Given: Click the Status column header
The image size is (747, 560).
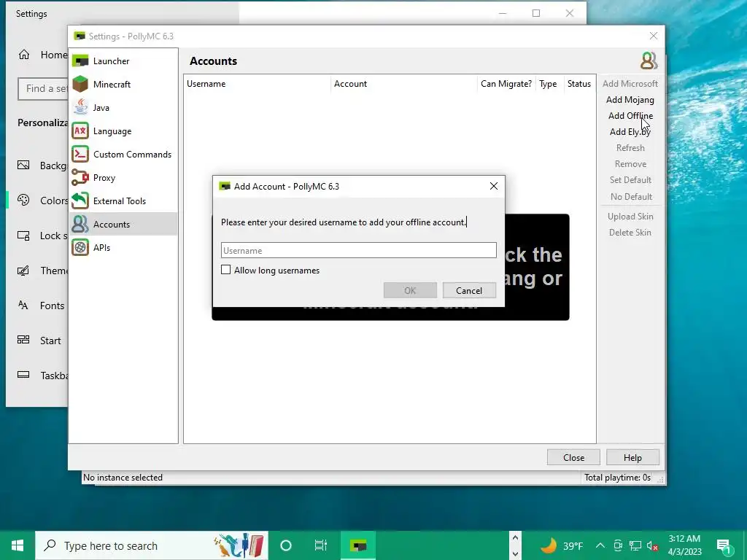Looking at the screenshot, I should click(x=578, y=84).
